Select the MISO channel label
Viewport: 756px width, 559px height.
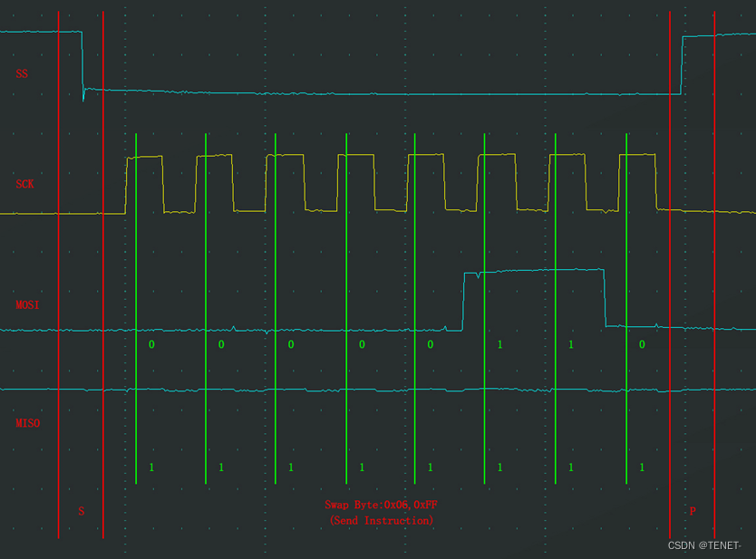[27, 423]
